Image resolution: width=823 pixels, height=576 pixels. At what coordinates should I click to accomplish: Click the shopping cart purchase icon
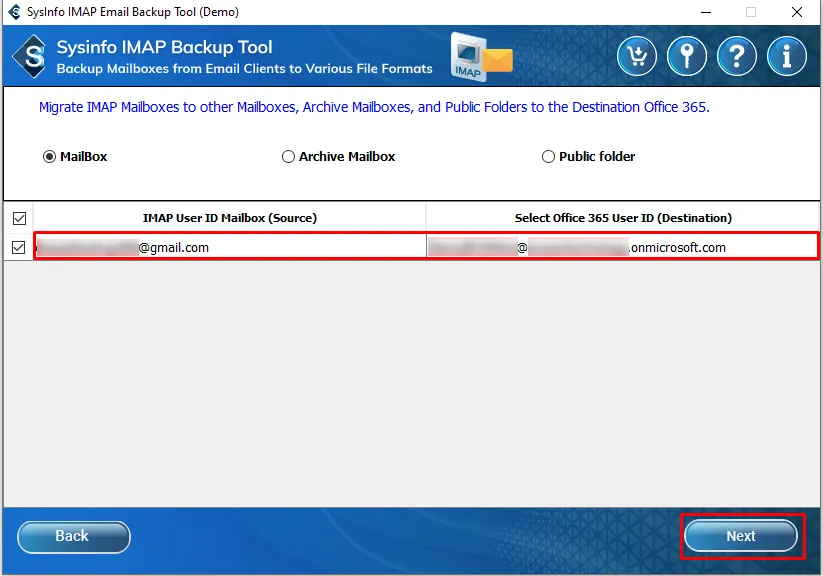point(637,55)
